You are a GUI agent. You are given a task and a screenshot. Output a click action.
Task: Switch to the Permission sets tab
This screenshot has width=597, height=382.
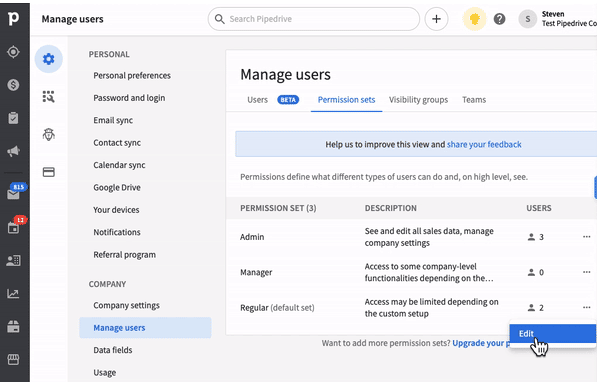click(346, 100)
